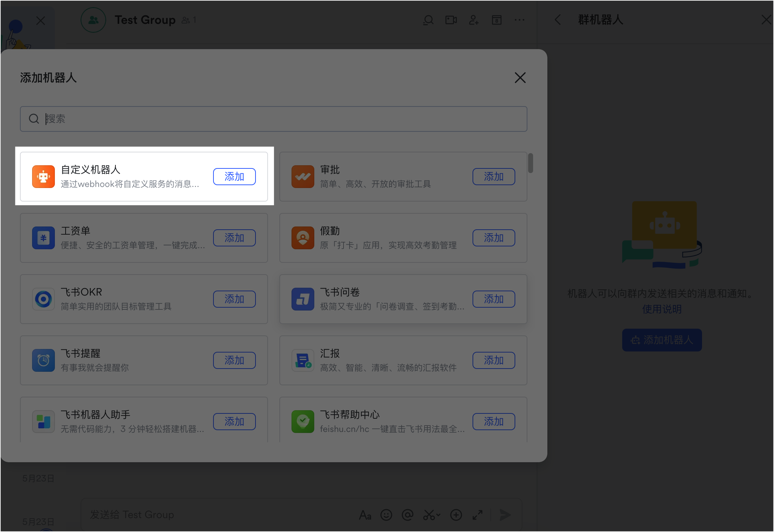The image size is (774, 532).
Task: Add the 飞书帮助中心 bot
Action: 494,422
